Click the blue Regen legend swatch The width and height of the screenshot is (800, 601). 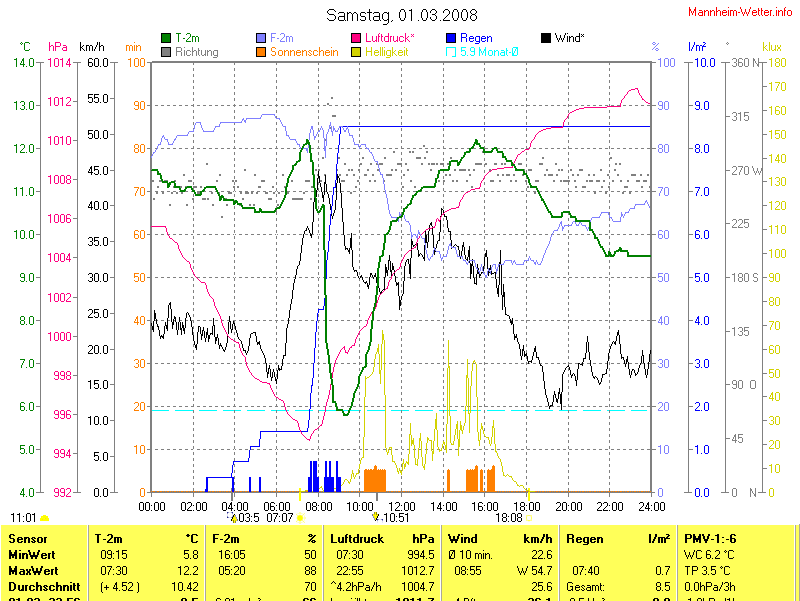tap(451, 38)
